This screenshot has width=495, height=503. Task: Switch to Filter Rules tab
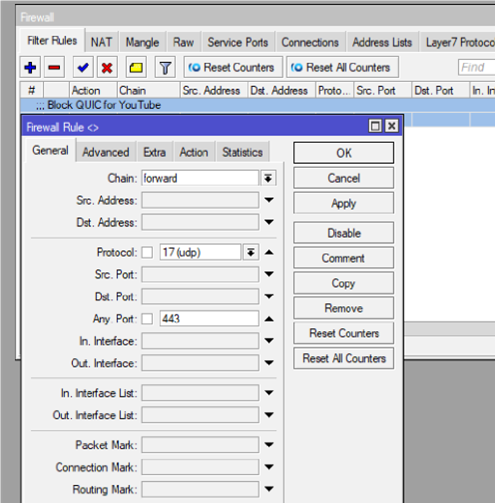click(52, 41)
